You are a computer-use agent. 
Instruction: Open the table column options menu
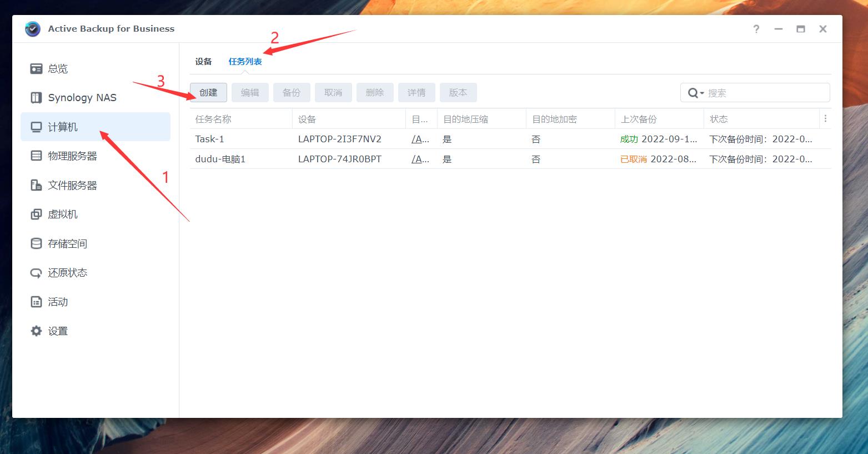826,119
